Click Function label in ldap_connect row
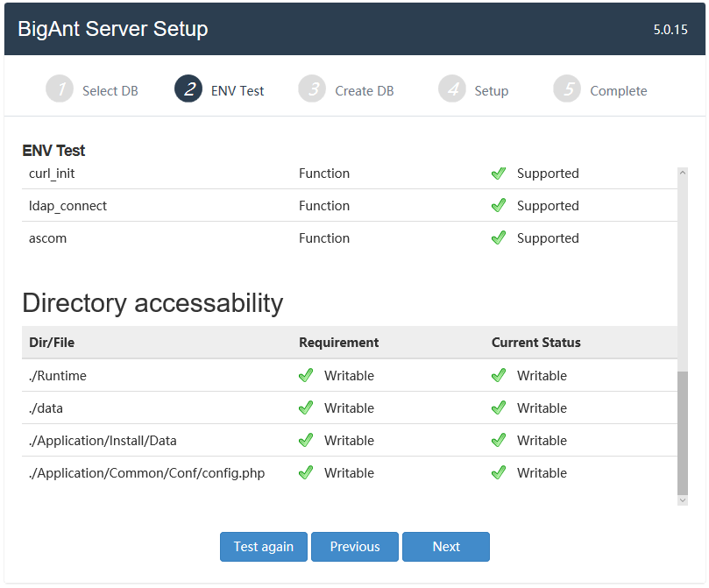This screenshot has height=588, width=709. [324, 206]
